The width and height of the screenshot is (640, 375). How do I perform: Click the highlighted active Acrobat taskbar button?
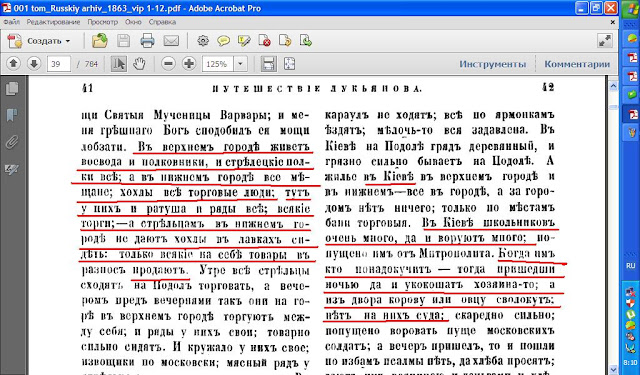(631, 114)
